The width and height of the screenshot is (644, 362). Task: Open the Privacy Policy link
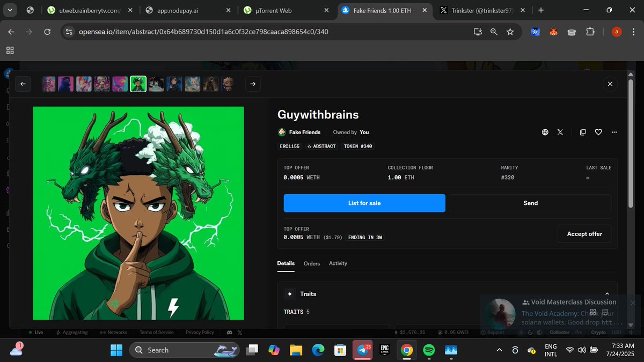coord(200,333)
